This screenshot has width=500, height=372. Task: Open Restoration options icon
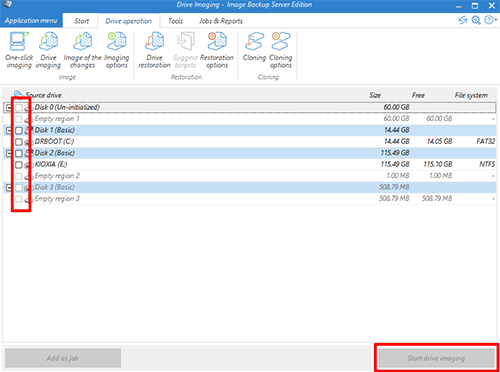[217, 50]
